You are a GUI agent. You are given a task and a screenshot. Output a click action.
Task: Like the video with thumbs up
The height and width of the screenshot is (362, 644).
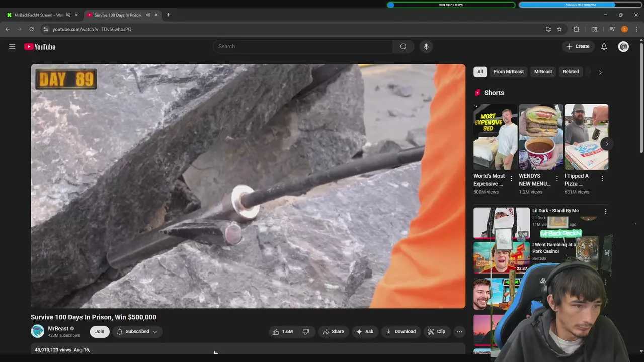tap(283, 331)
